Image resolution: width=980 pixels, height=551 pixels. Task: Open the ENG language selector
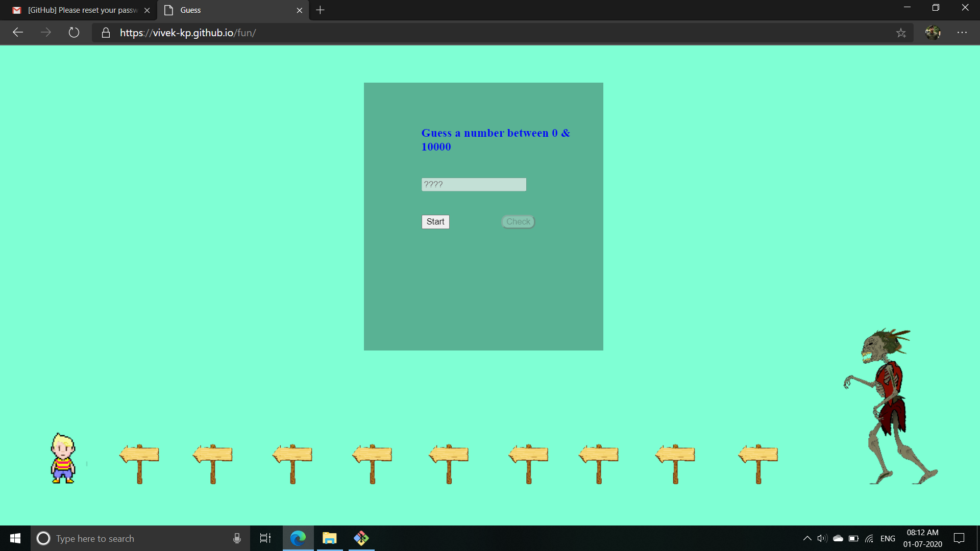(x=888, y=538)
